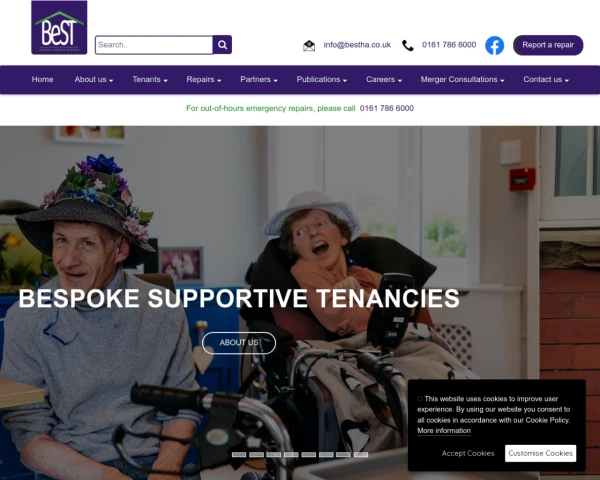Click the Report a repair button

[548, 45]
